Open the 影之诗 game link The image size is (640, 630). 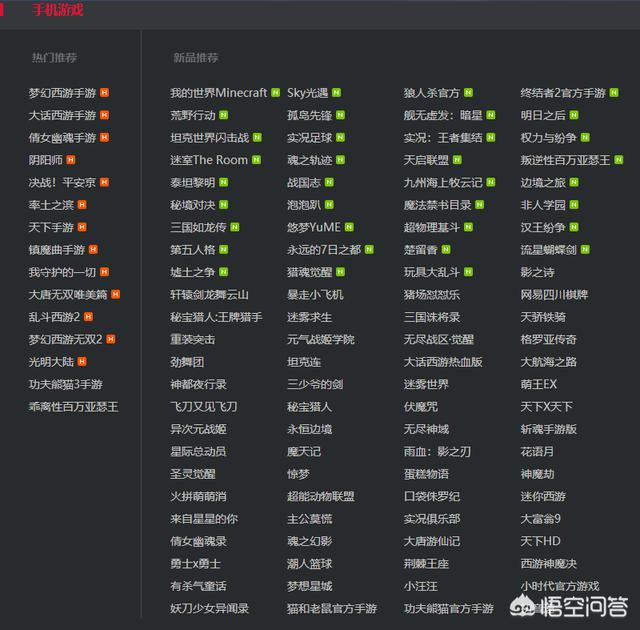tap(538, 272)
